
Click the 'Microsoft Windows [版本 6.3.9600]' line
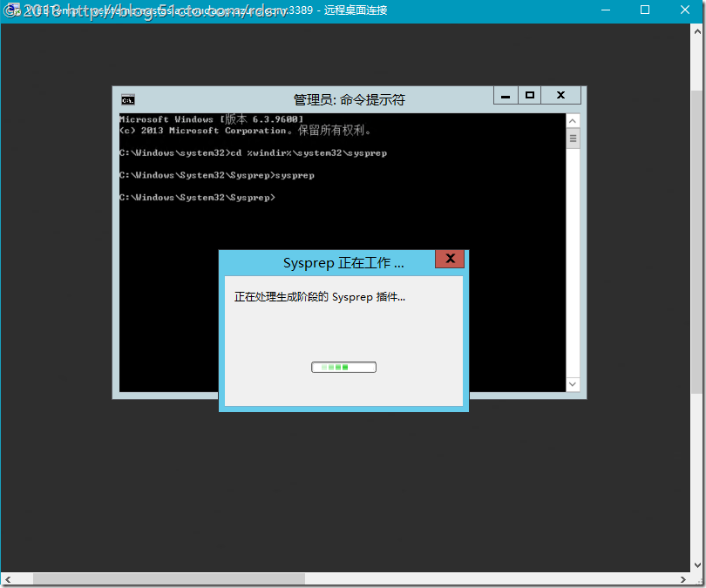212,118
